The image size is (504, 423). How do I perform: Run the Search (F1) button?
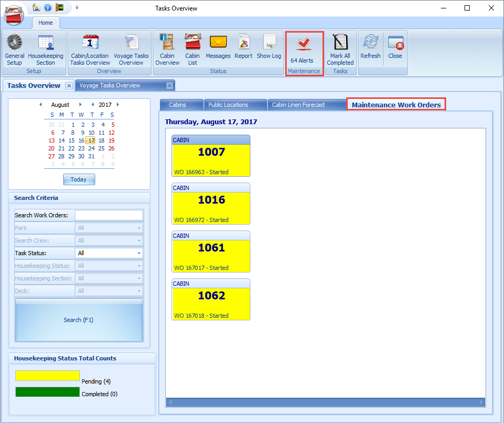pyautogui.click(x=79, y=320)
